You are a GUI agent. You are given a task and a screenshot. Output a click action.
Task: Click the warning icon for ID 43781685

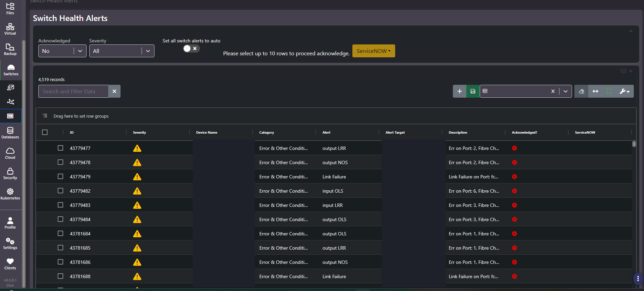click(x=137, y=248)
